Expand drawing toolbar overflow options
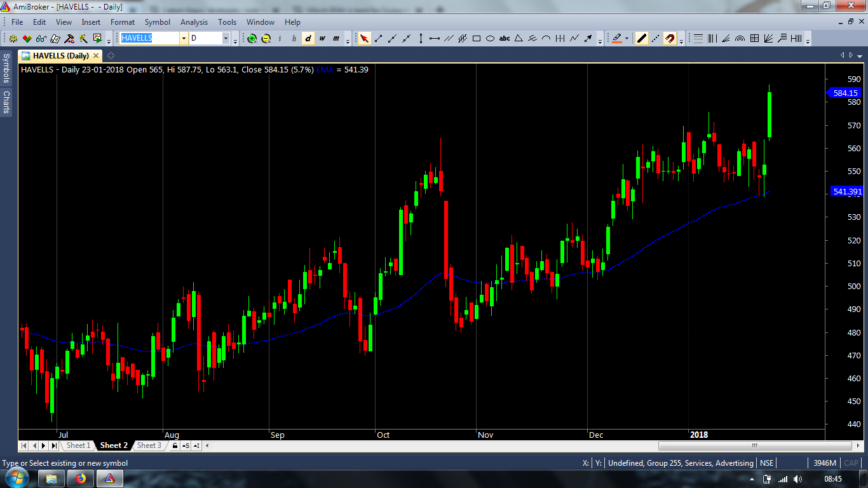The height and width of the screenshot is (488, 868). pyautogui.click(x=600, y=40)
